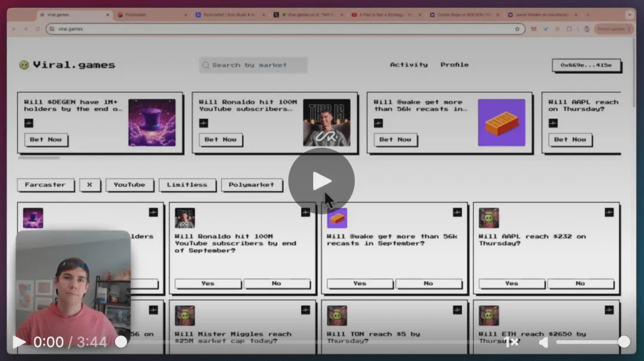The height and width of the screenshot is (361, 644).
Task: Switch to the Contain Page on $DEGEN tab
Action: point(464,15)
